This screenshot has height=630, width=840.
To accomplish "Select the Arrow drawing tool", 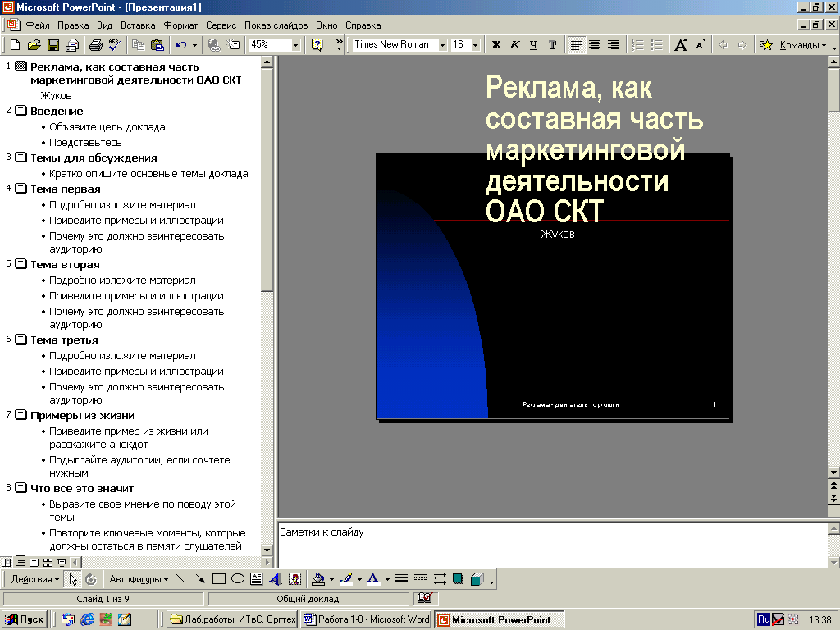I will [200, 579].
